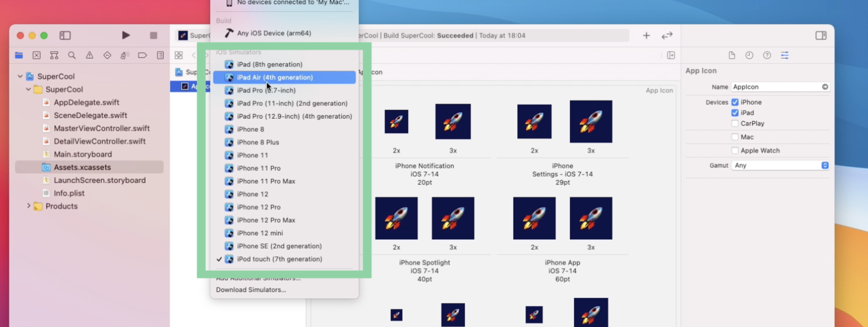Toggle the iPhone devices checkbox

tap(735, 102)
